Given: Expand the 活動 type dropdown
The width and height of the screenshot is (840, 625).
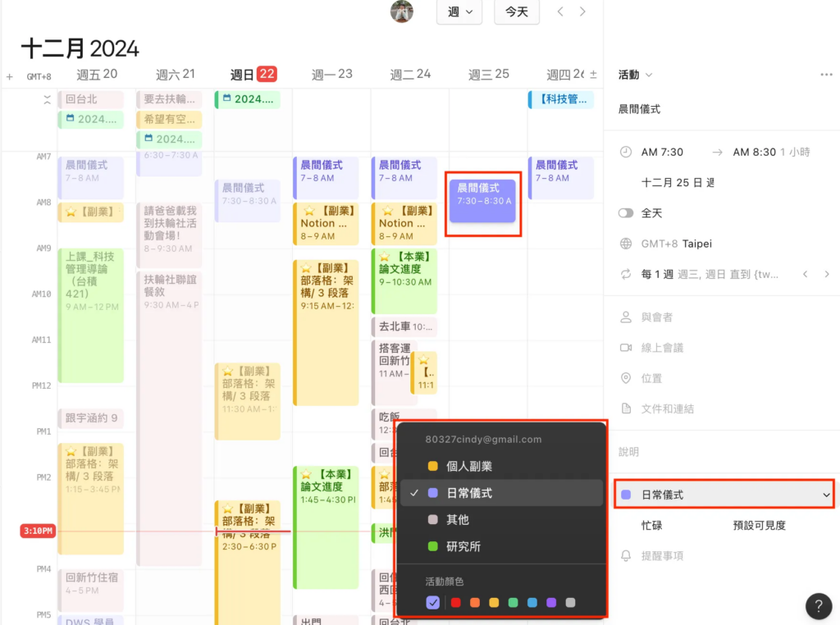Looking at the screenshot, I should (635, 75).
